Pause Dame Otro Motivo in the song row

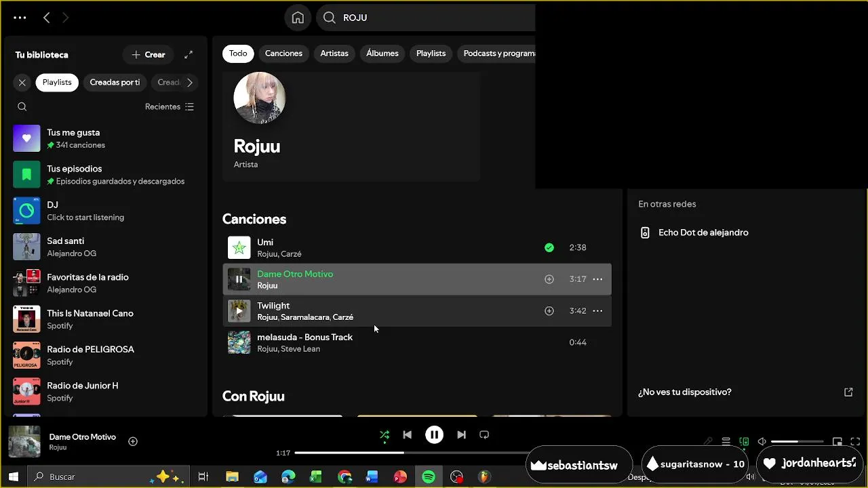pyautogui.click(x=239, y=279)
